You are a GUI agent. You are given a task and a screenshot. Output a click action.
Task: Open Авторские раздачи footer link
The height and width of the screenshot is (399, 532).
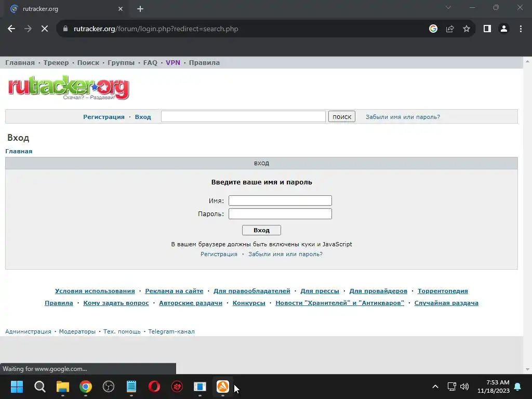pyautogui.click(x=191, y=303)
